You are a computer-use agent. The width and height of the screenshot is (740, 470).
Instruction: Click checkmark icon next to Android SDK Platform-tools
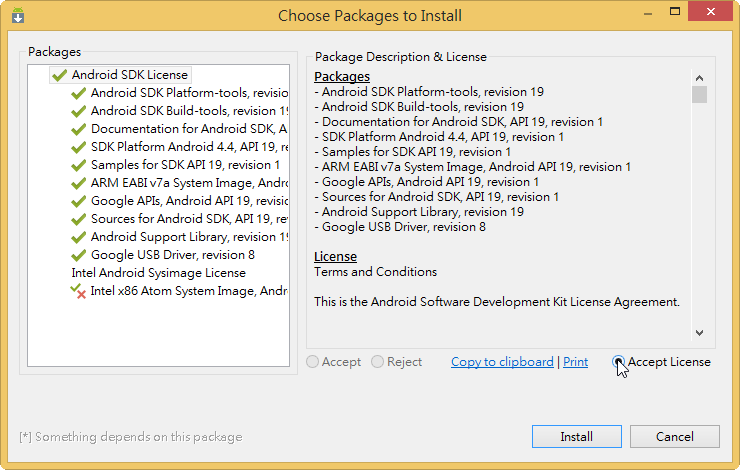click(78, 93)
